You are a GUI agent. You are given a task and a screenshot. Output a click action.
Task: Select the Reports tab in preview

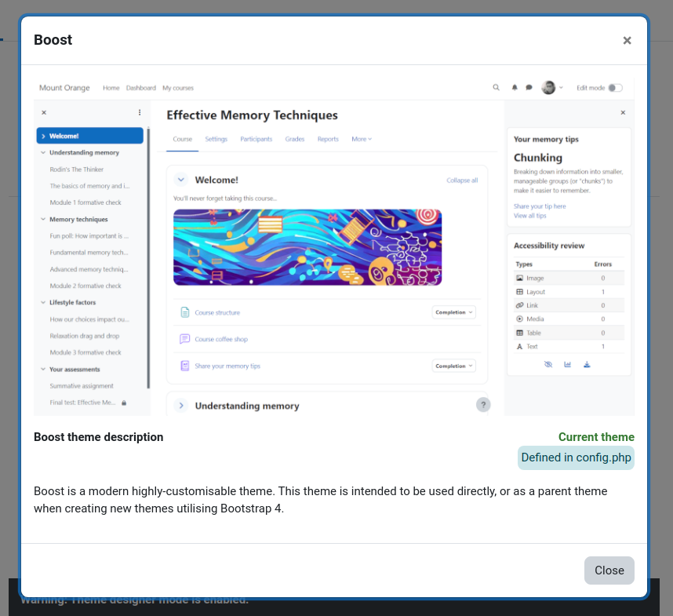click(x=328, y=139)
